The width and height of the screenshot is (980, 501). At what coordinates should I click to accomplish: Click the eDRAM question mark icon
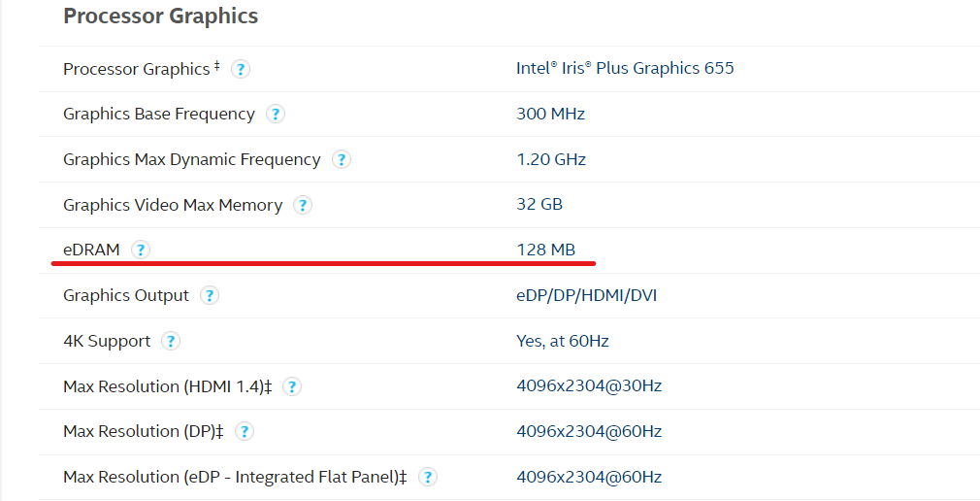pos(141,250)
